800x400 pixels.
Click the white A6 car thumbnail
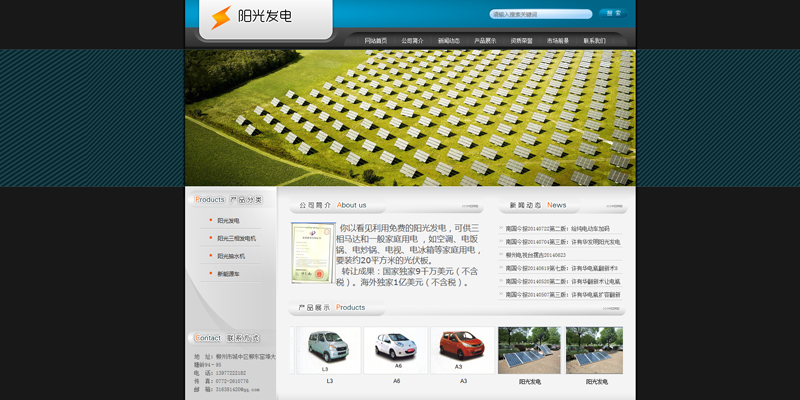coord(396,349)
